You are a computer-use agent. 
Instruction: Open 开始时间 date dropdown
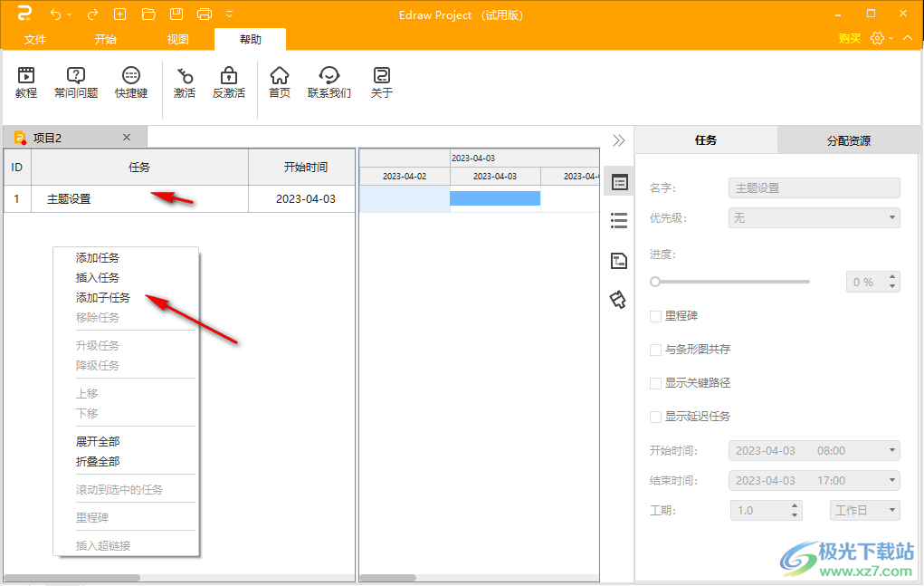click(814, 451)
